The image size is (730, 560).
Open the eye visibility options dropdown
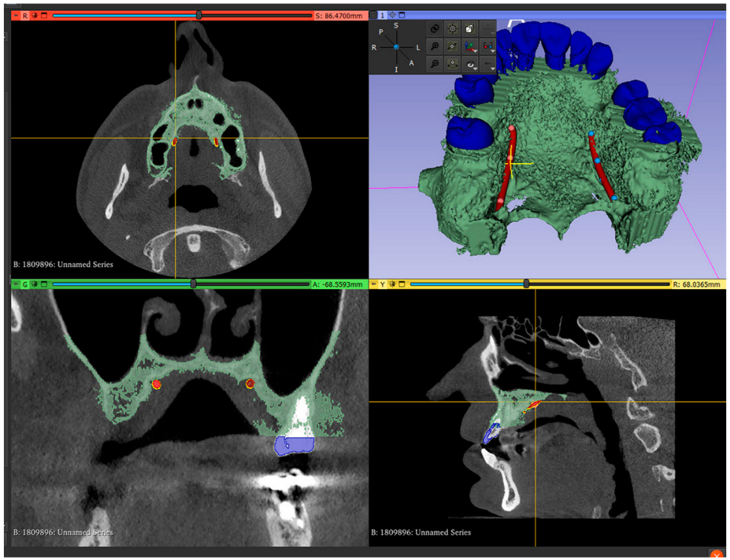[470, 64]
